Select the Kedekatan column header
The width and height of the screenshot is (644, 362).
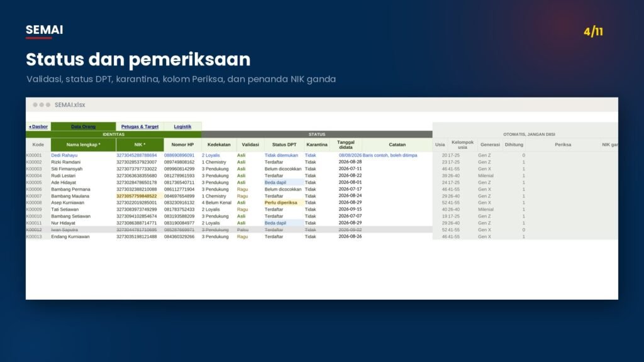click(x=219, y=145)
